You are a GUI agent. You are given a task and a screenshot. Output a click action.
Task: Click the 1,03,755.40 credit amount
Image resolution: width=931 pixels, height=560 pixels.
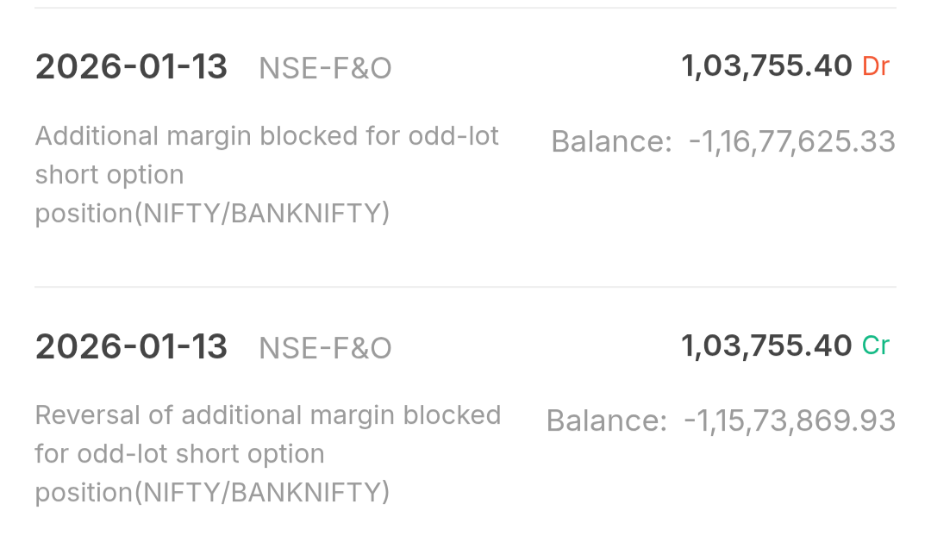pos(766,345)
